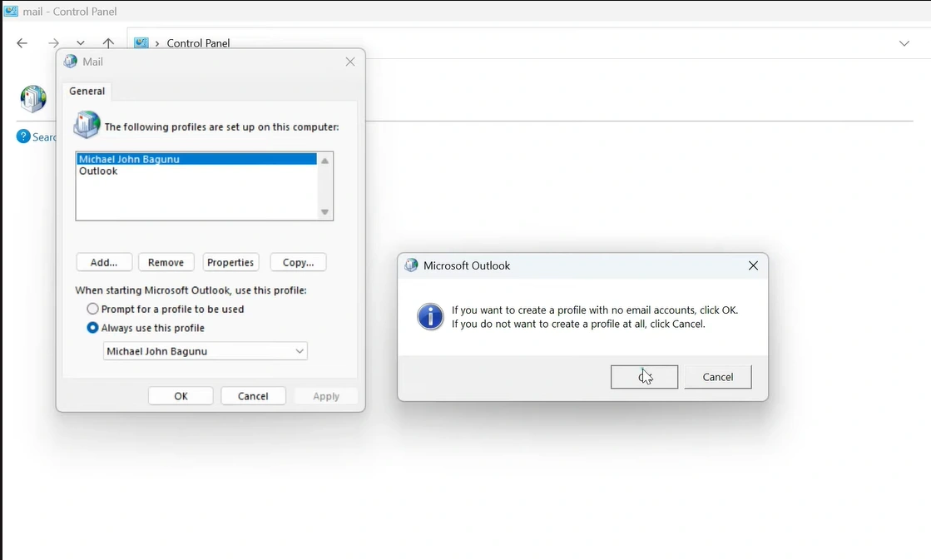Click the Microsoft Outlook dialog title icon
931x560 pixels.
[x=411, y=265]
